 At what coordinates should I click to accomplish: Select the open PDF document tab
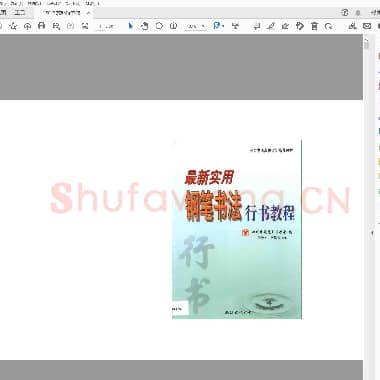click(x=62, y=13)
